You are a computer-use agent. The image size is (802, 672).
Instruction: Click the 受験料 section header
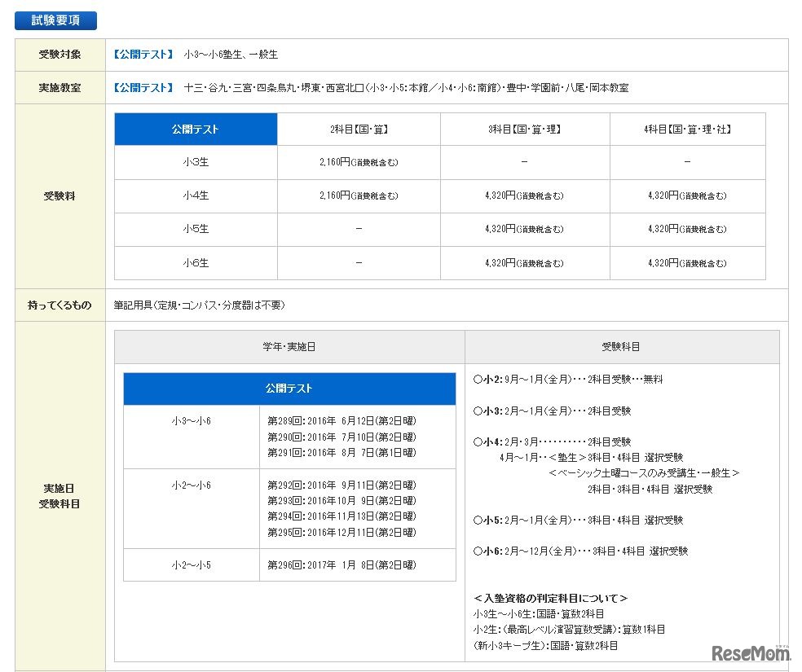58,195
